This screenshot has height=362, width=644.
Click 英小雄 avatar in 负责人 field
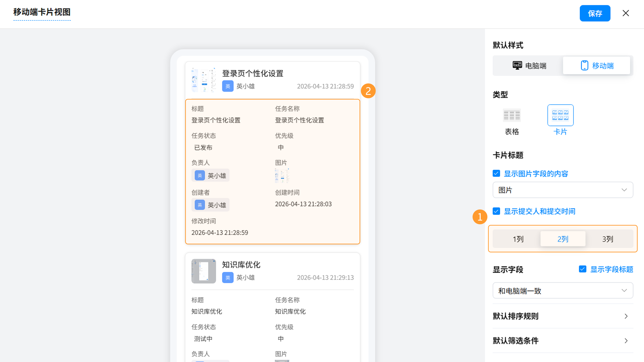tap(200, 175)
